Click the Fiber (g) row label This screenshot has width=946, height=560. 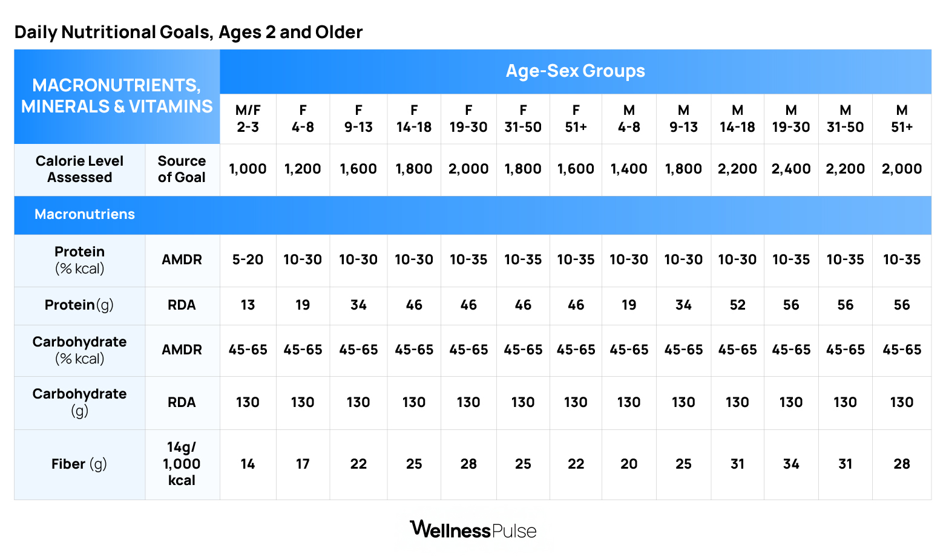click(x=79, y=464)
